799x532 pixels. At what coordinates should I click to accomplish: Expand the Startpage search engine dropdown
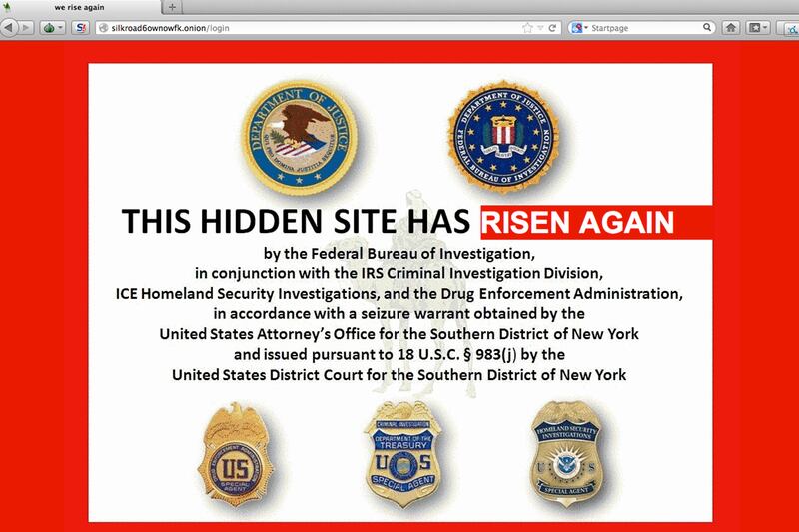[x=580, y=28]
